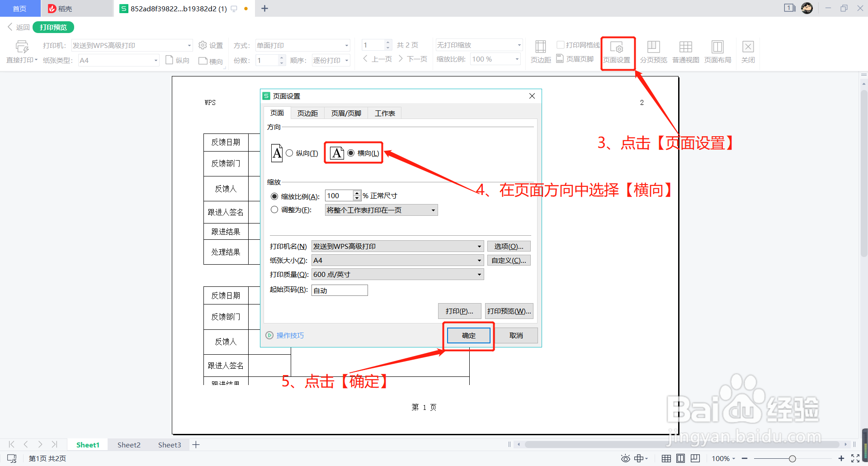Select the 横向 orientation radio button

point(352,153)
